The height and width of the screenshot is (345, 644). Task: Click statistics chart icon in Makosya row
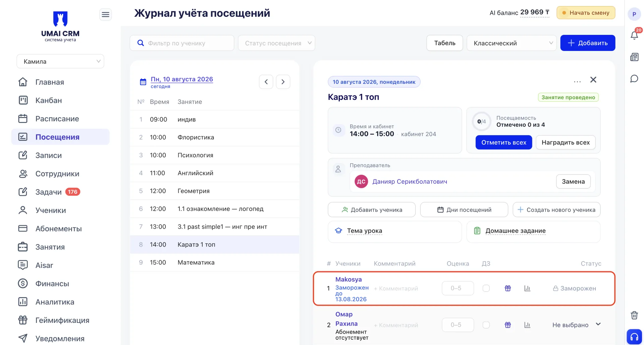527,288
